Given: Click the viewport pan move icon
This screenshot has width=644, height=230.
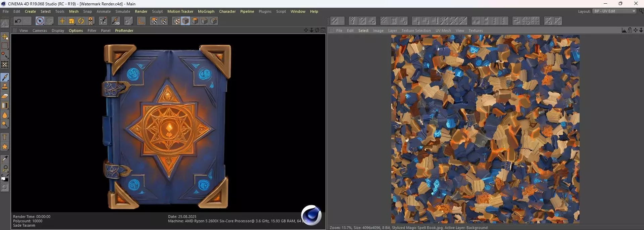Looking at the screenshot, I should [x=306, y=30].
